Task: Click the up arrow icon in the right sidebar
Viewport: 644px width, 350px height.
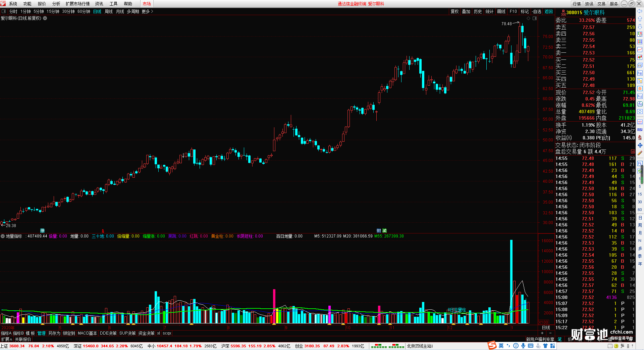Action: [640, 19]
